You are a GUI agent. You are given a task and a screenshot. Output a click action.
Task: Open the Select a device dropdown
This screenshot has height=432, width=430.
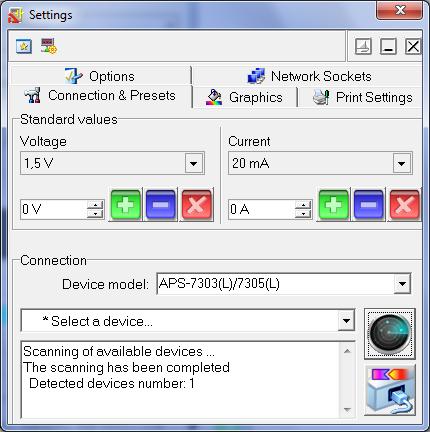(346, 321)
